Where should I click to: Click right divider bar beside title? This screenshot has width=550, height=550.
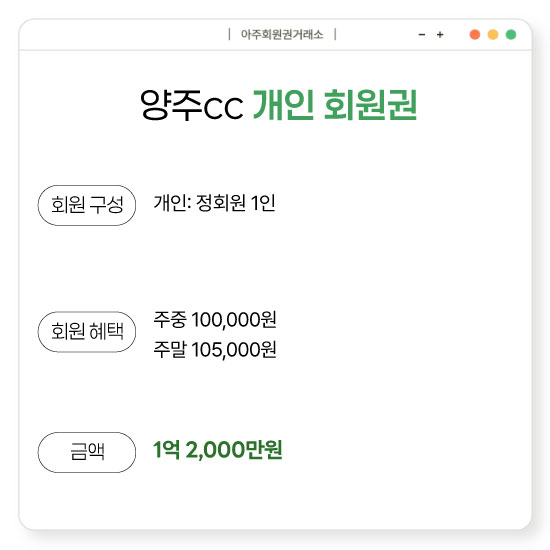[x=335, y=34]
